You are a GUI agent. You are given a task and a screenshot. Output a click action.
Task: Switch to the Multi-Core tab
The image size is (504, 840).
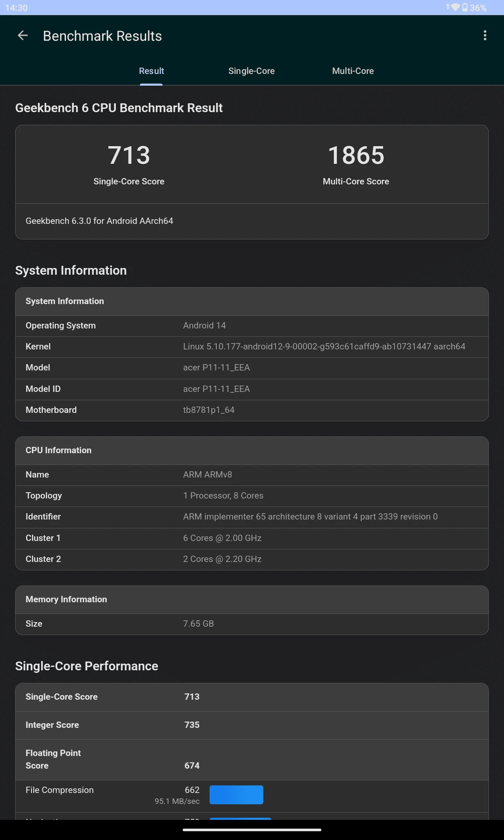[x=353, y=71]
